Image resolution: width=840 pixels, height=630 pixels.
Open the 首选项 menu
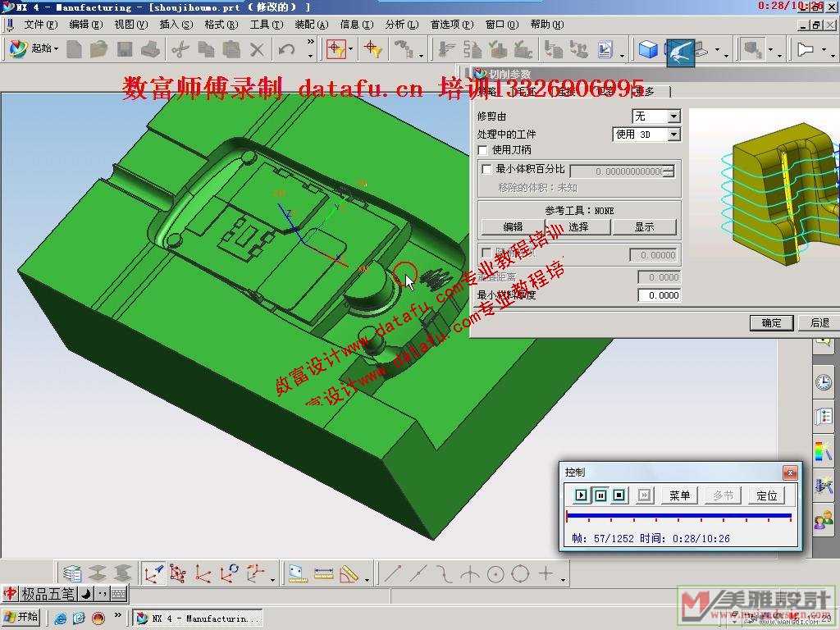pos(452,25)
